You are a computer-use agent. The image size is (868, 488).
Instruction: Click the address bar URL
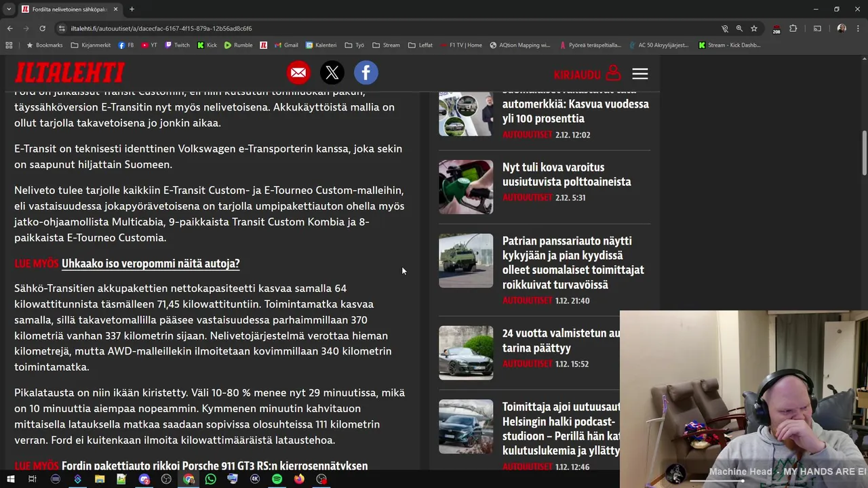[161, 28]
